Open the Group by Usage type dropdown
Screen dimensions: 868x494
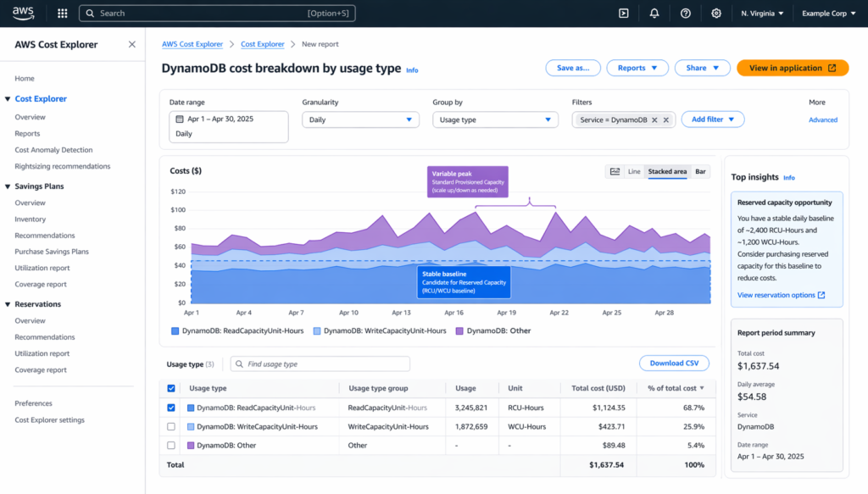click(x=495, y=119)
